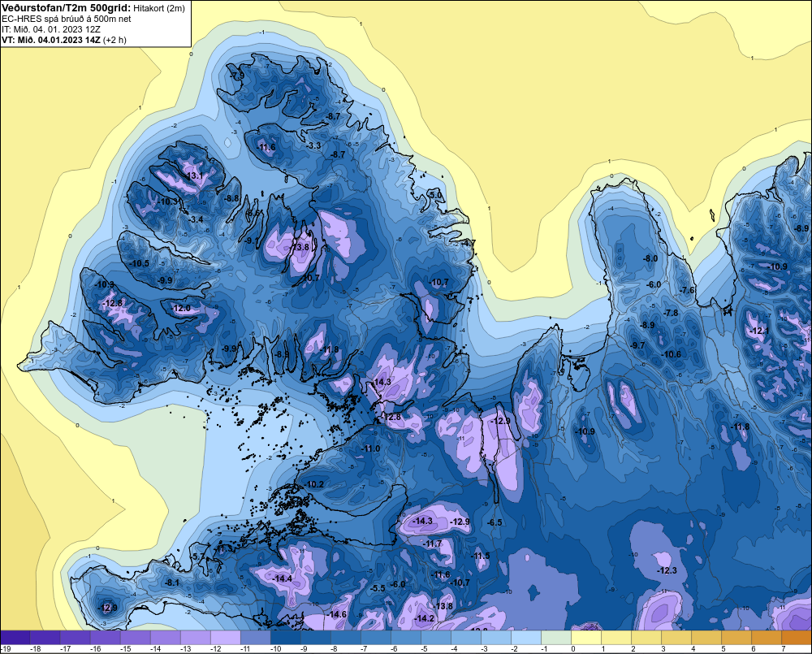Click the -14.2 temperature value on the map
The height and width of the screenshot is (654, 812).
coord(425,618)
